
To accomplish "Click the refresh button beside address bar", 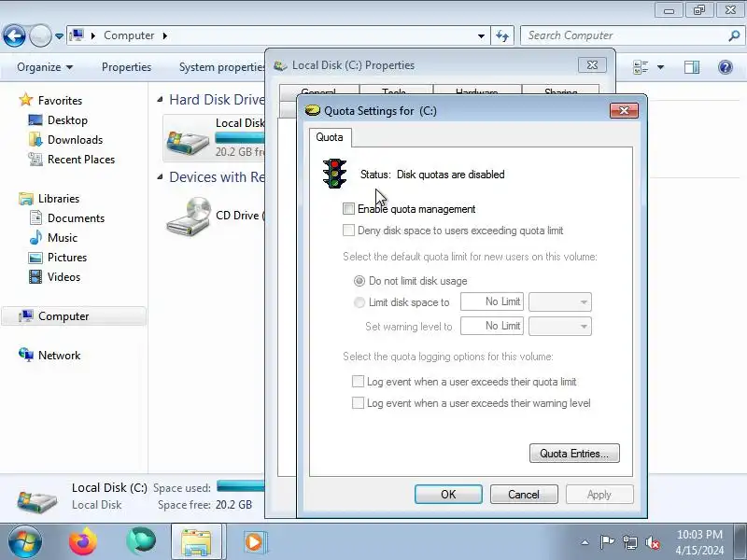I will (502, 35).
